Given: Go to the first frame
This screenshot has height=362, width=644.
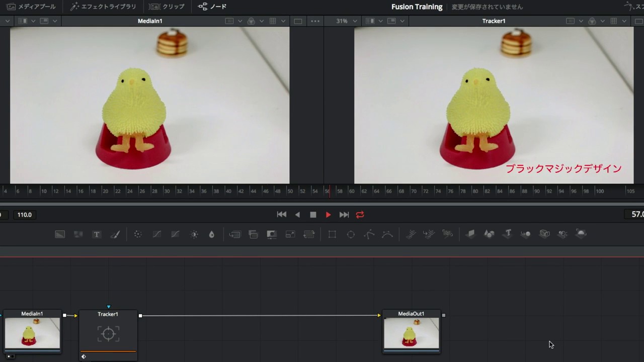Looking at the screenshot, I should 282,215.
